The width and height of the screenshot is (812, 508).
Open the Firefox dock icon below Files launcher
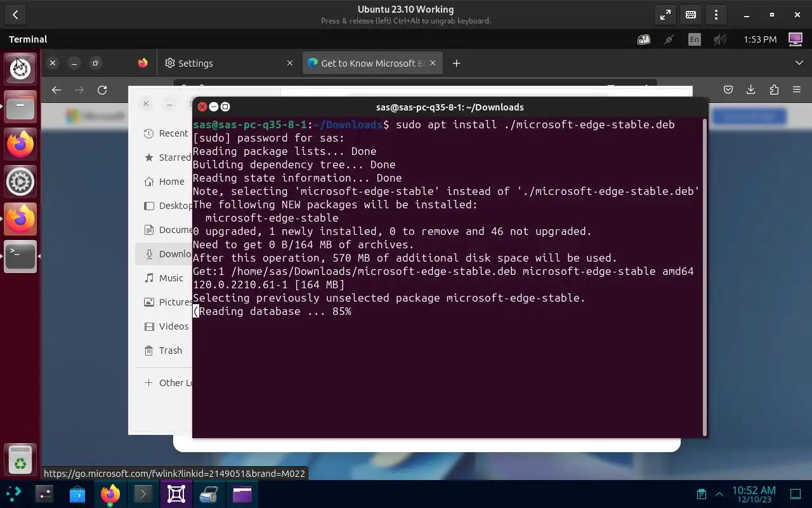[x=20, y=144]
